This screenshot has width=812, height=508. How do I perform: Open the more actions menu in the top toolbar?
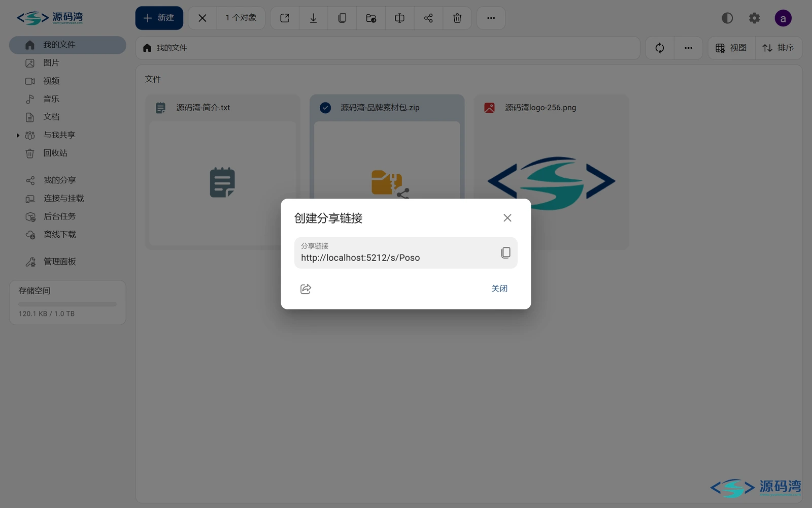click(491, 18)
